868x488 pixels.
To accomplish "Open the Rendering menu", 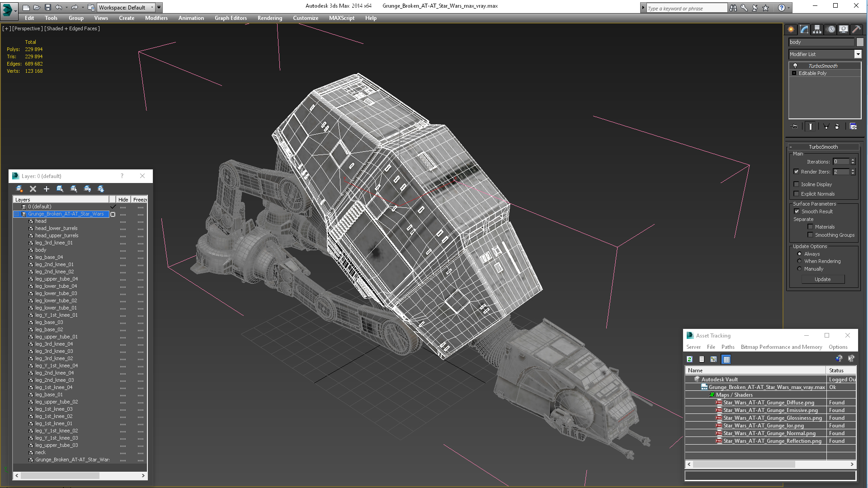I will tap(270, 18).
